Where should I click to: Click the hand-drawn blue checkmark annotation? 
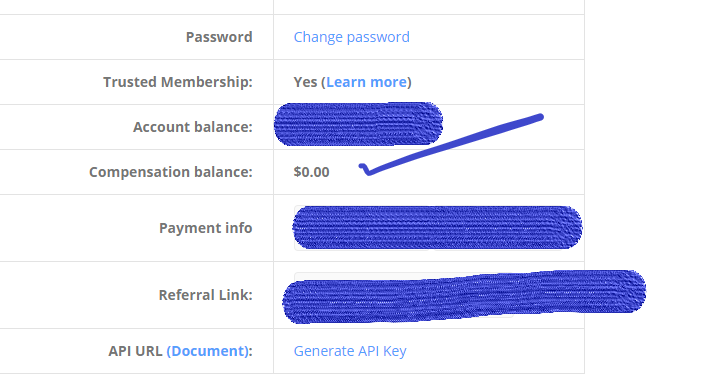tap(451, 145)
